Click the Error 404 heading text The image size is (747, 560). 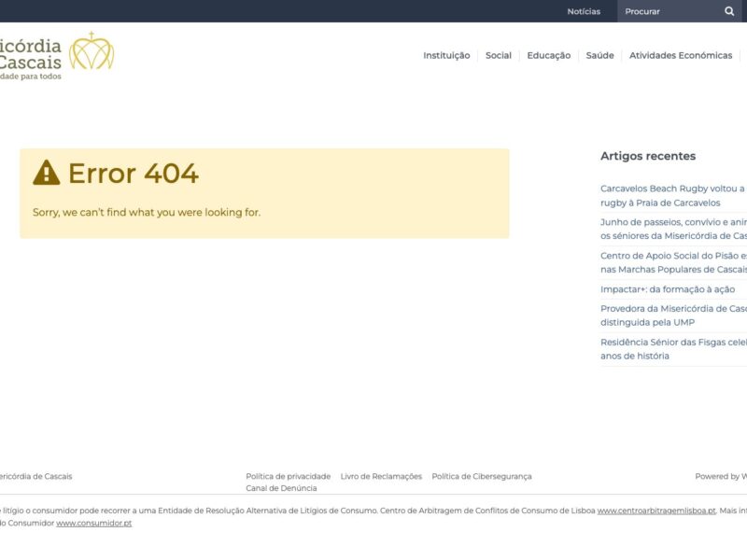134,173
